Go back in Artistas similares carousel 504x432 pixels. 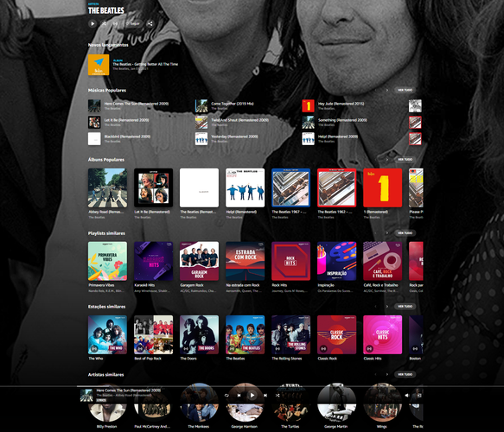(375, 374)
